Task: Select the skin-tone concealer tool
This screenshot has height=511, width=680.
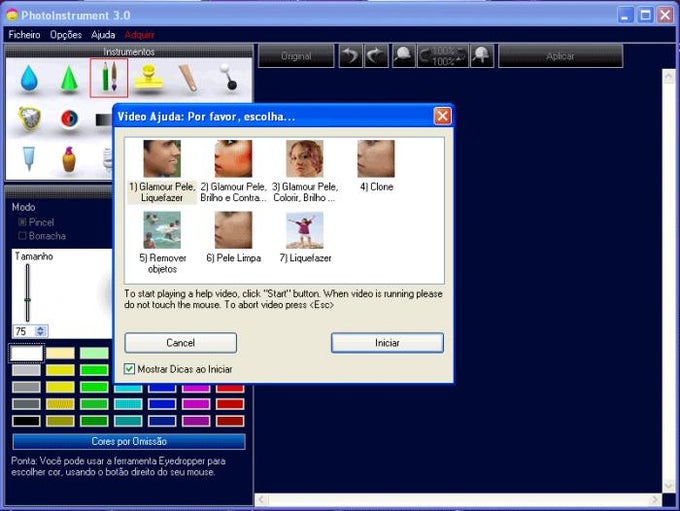Action: 189,78
